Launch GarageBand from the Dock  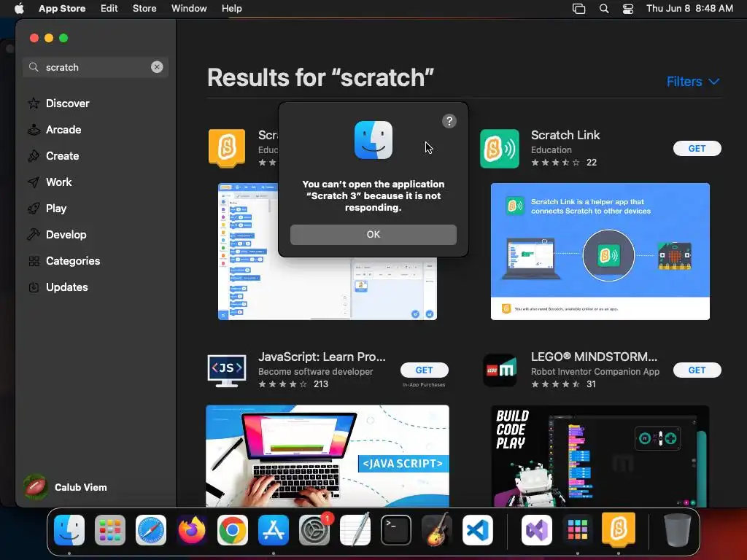[437, 530]
